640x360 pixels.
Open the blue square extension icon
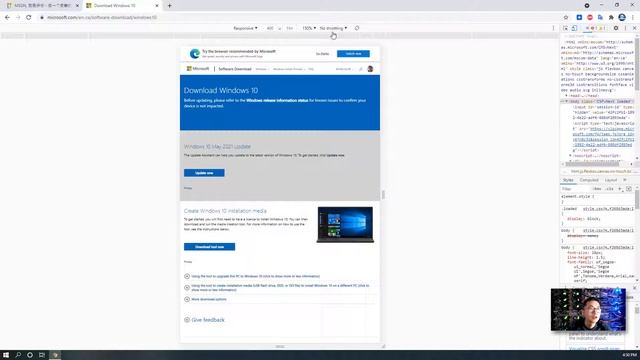pyautogui.click(x=579, y=18)
